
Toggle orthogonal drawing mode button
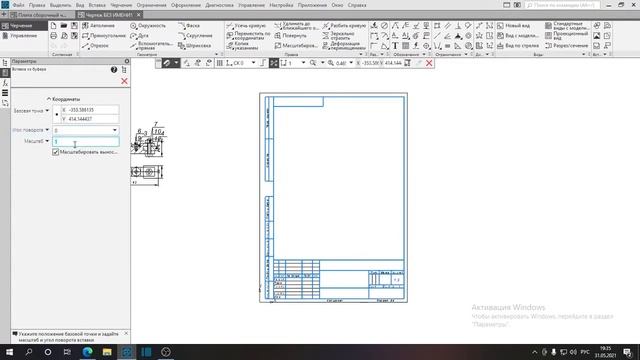tap(263, 63)
